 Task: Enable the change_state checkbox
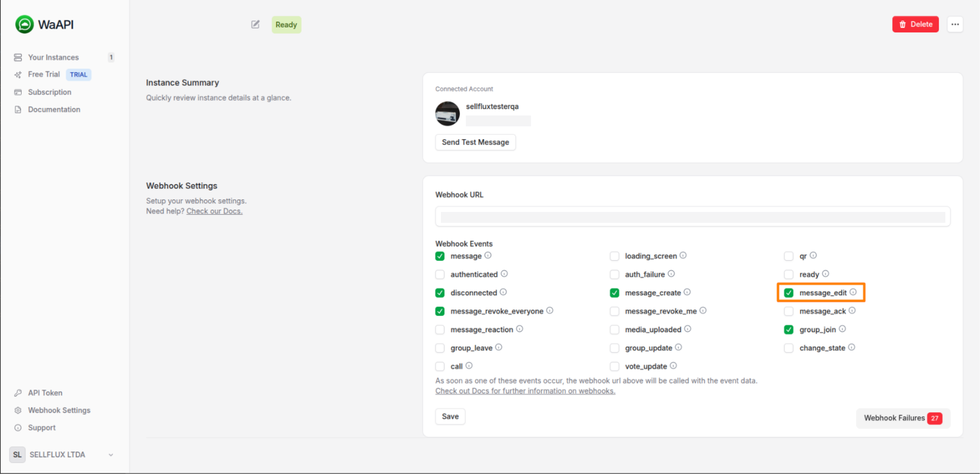788,348
